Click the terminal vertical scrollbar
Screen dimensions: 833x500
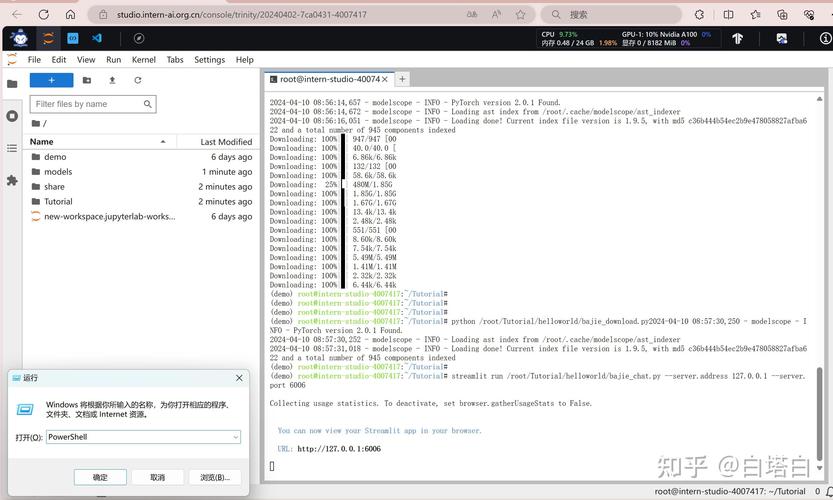819,413
